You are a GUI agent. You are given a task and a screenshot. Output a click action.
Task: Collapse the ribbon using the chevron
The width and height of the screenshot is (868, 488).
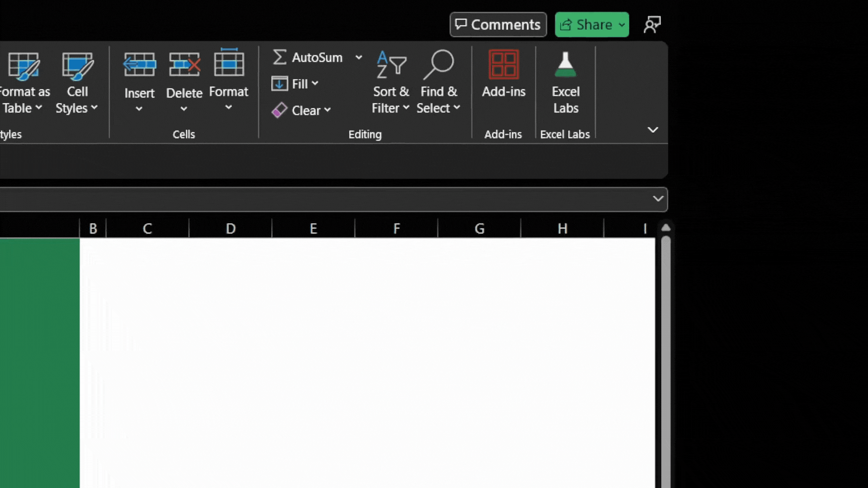click(652, 130)
